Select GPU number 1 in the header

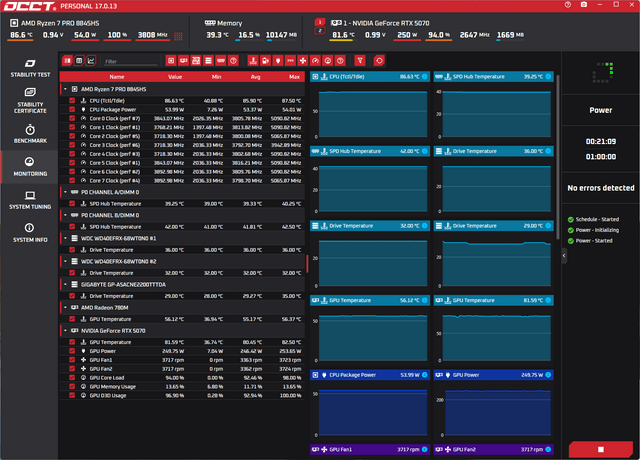click(320, 22)
